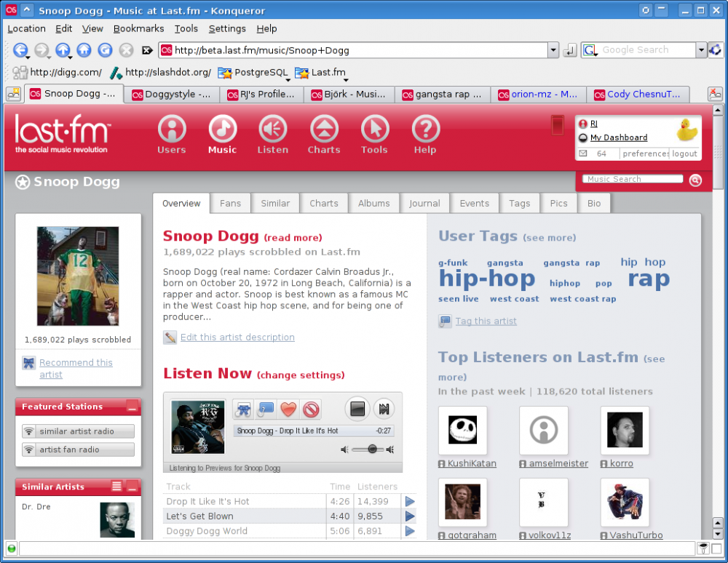728x563 pixels.
Task: Recommend the playing track via the gift icon
Action: click(x=242, y=409)
